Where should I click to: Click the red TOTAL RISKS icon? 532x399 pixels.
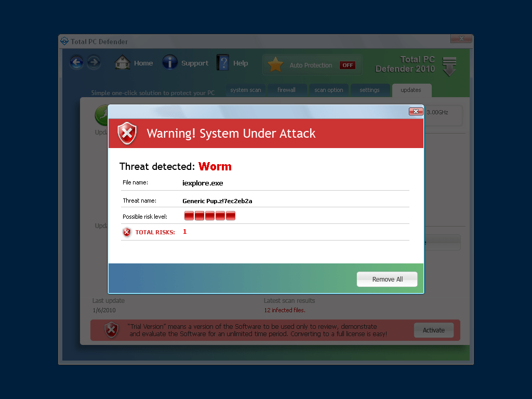coord(127,232)
